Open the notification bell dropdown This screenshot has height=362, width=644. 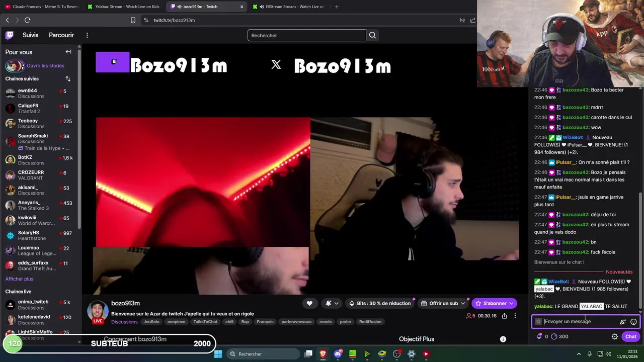tap(332, 303)
